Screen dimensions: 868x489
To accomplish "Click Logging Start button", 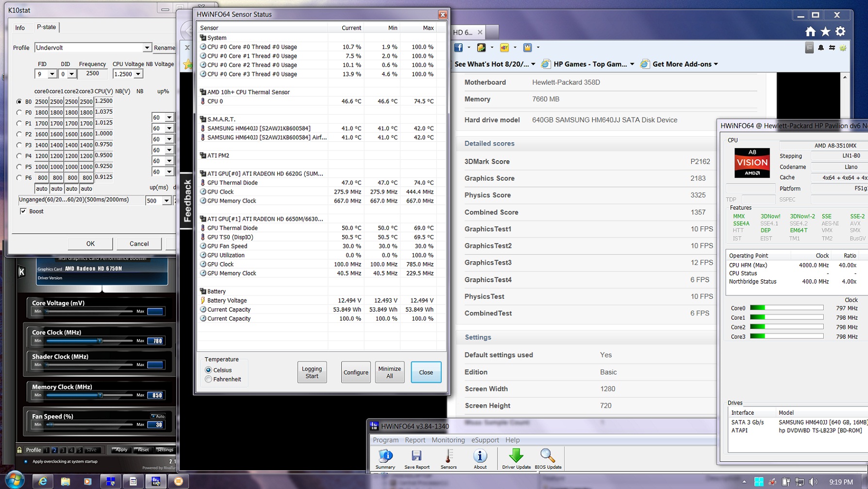I will [x=312, y=372].
